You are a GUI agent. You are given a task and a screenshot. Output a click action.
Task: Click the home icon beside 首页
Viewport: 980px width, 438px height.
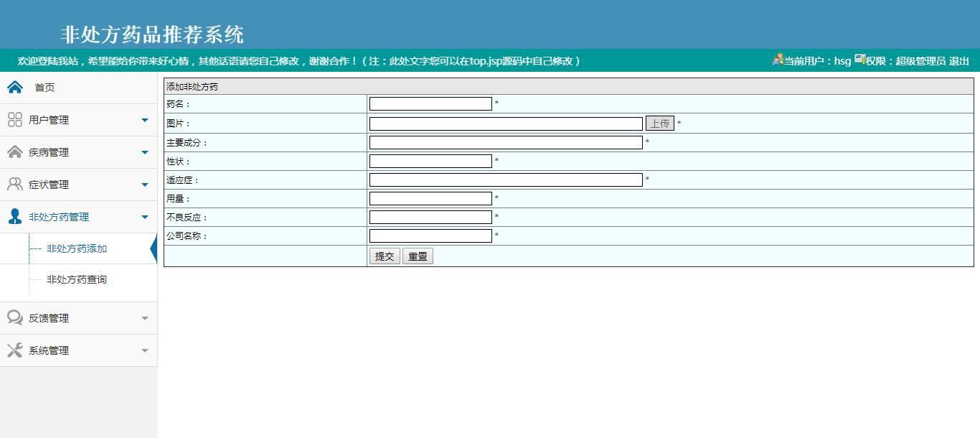[x=15, y=88]
